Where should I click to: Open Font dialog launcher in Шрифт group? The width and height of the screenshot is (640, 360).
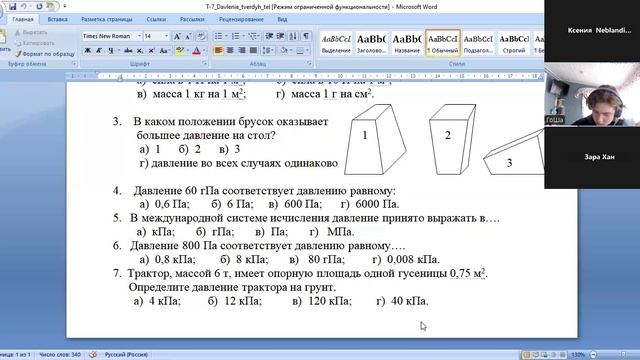204,64
